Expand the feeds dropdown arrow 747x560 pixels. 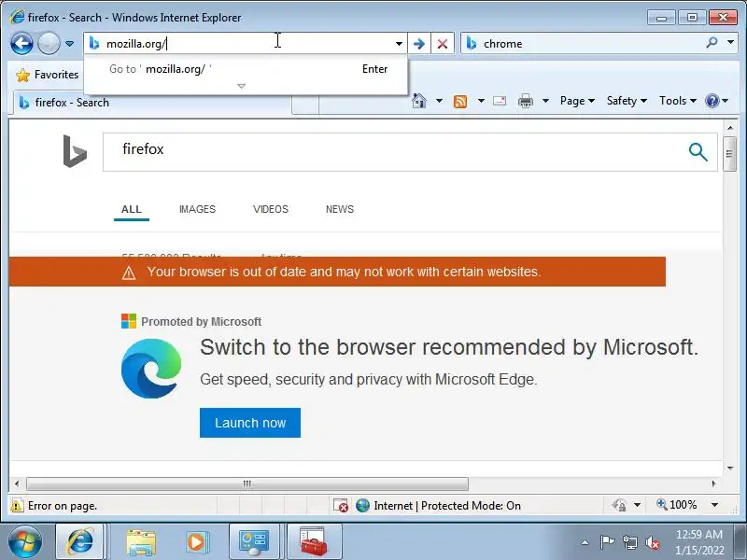(481, 101)
